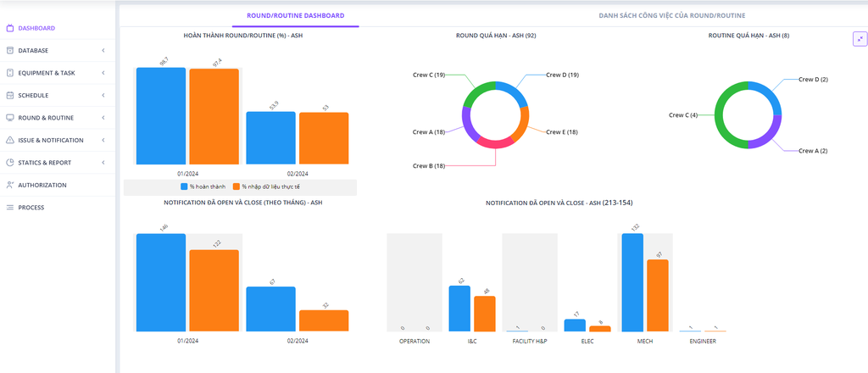Select the 32 orange bar in 02/2024
This screenshot has width=868, height=373.
(324, 321)
